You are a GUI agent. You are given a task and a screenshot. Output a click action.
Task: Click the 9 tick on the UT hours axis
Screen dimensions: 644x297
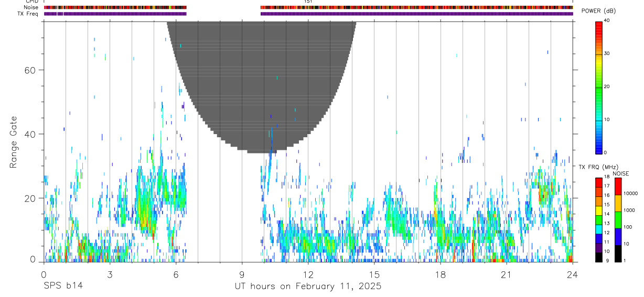pyautogui.click(x=242, y=274)
